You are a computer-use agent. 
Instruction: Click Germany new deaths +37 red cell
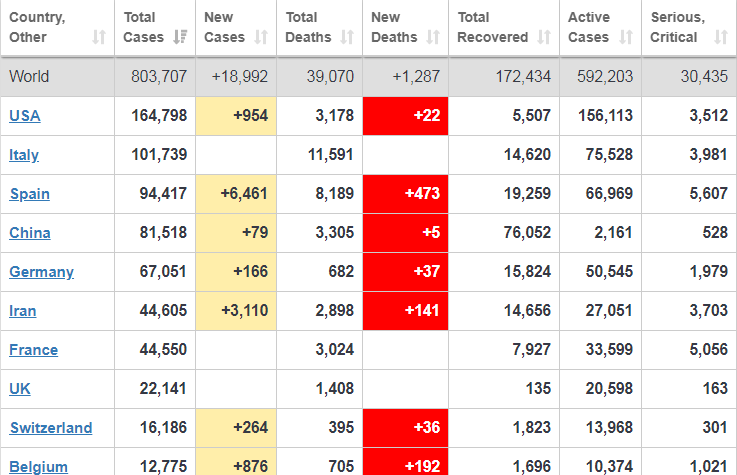[405, 272]
